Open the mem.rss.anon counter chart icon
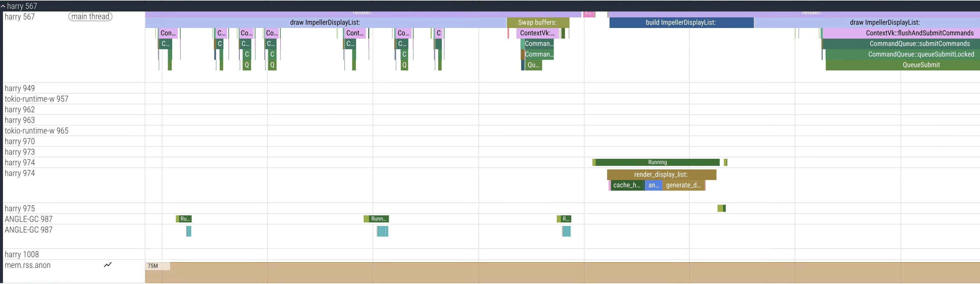 (108, 265)
